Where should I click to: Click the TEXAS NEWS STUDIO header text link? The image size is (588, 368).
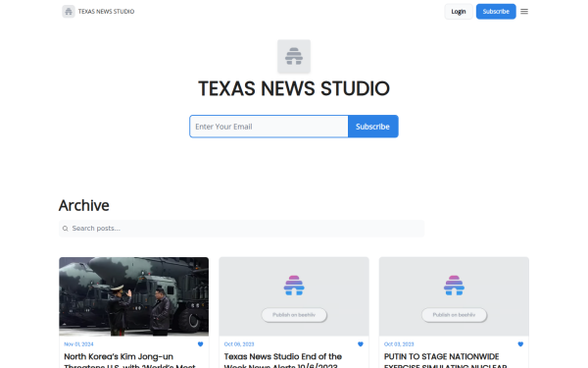(106, 12)
